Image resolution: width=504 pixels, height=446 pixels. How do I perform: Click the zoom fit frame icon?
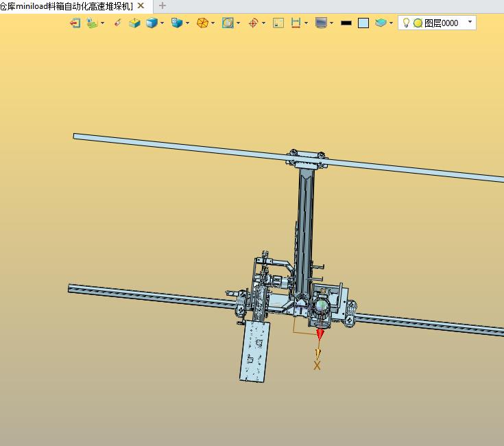(228, 23)
